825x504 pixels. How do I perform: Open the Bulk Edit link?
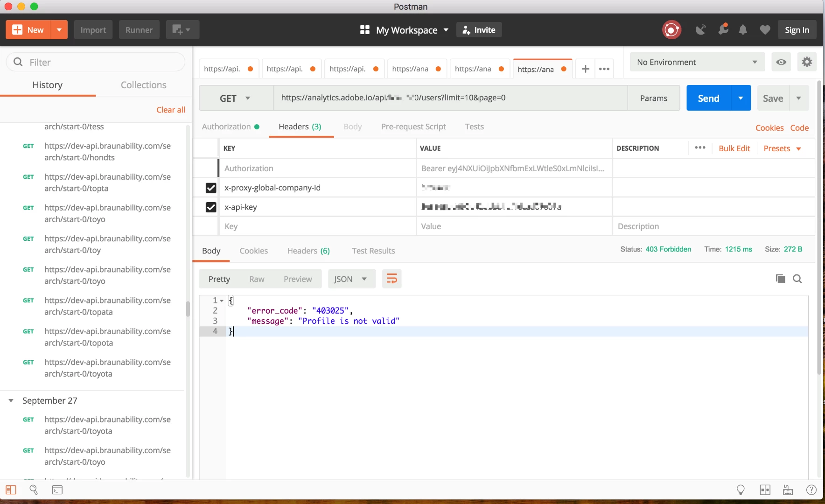(734, 148)
